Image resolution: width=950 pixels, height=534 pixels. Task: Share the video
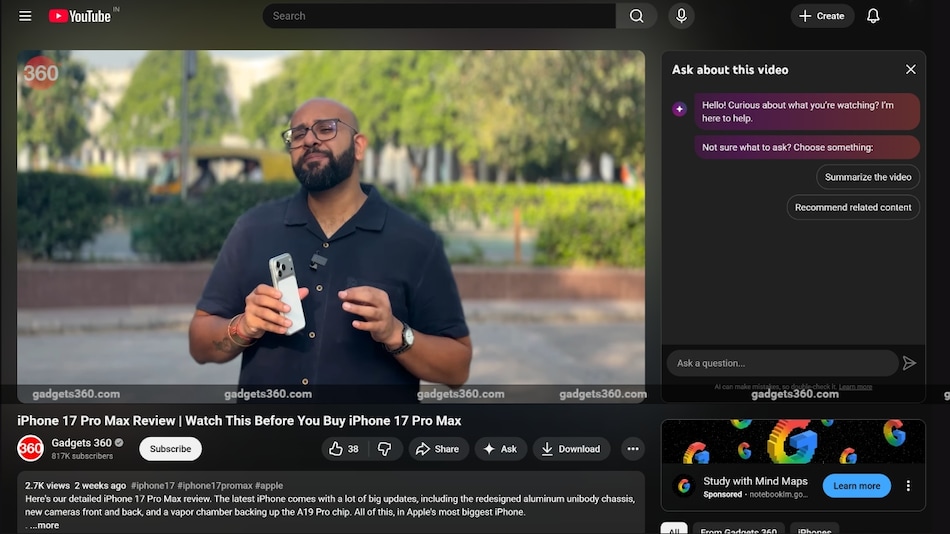[x=437, y=449]
